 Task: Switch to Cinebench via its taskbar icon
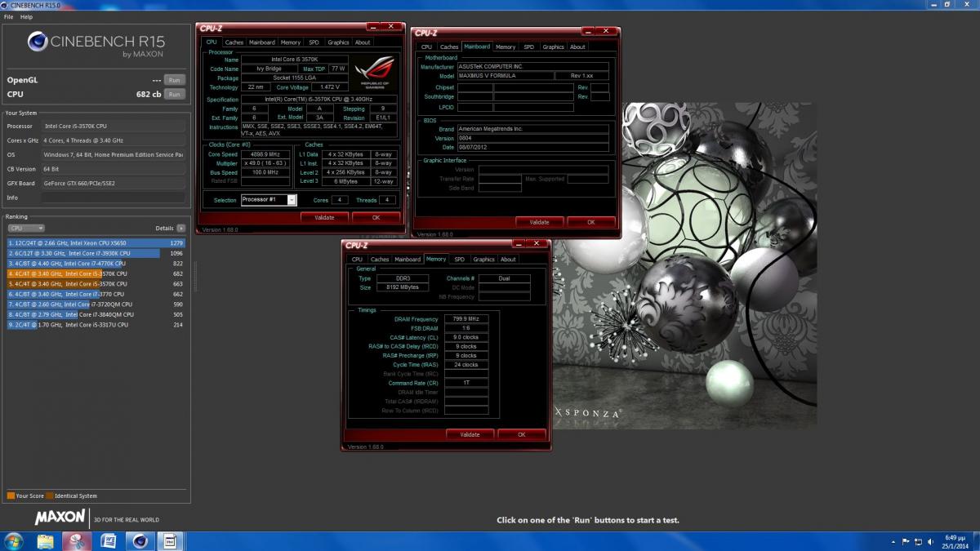coord(140,541)
